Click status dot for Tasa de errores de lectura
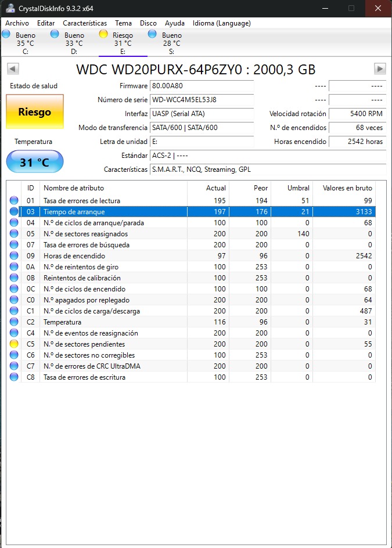Screen dimensions: 392x548 (14, 201)
